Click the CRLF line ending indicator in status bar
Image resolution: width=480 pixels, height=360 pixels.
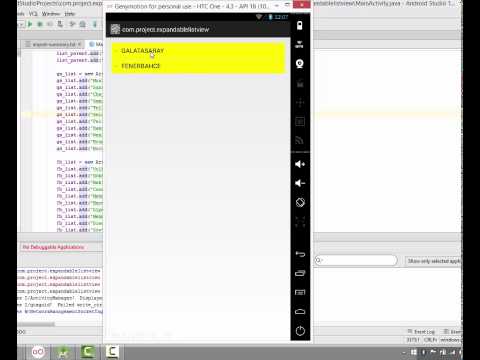click(430, 340)
